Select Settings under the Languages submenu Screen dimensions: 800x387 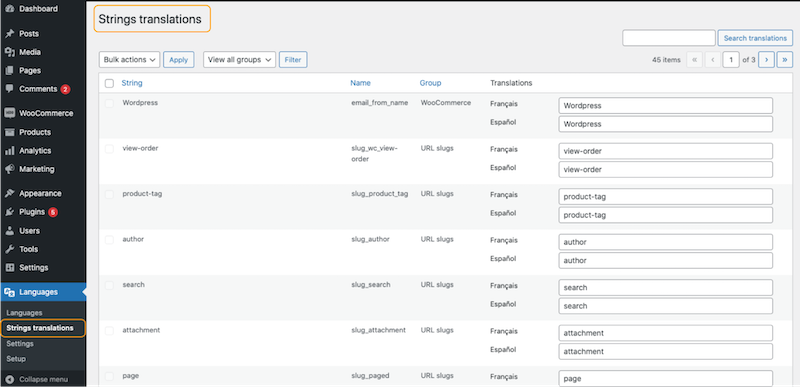click(x=20, y=344)
